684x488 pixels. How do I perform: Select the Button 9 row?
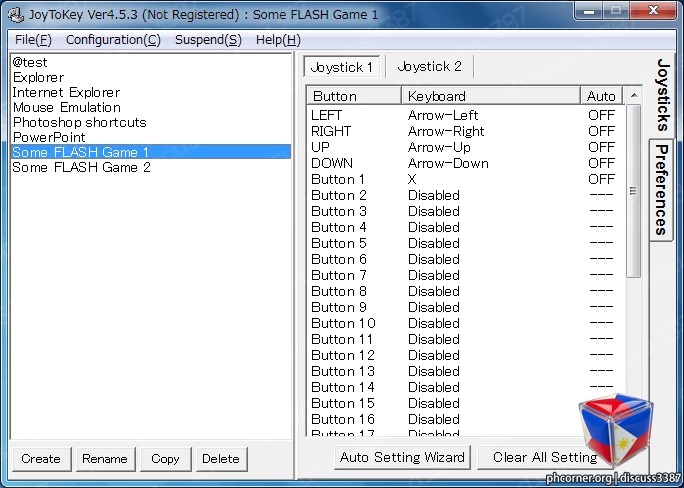click(x=465, y=307)
